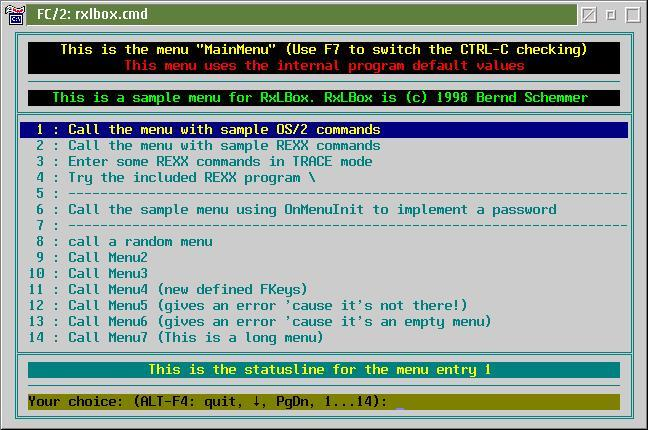Click the header text "This is the menu "MainMenu""
Image resolution: width=648 pixels, height=430 pixels.
(x=168, y=50)
